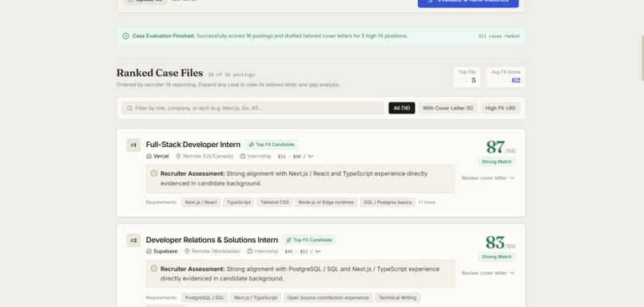Select the All (16) filter tab
The image size is (644, 307).
402,108
